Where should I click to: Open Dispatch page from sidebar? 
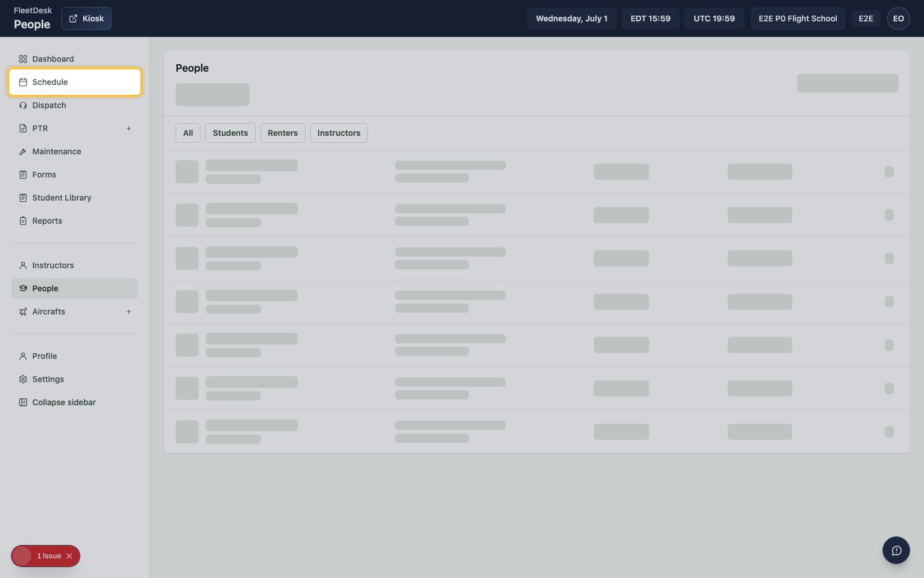74,105
